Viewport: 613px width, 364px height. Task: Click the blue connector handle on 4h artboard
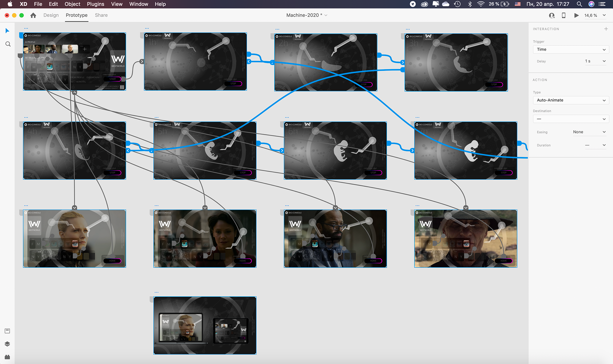coord(128,143)
